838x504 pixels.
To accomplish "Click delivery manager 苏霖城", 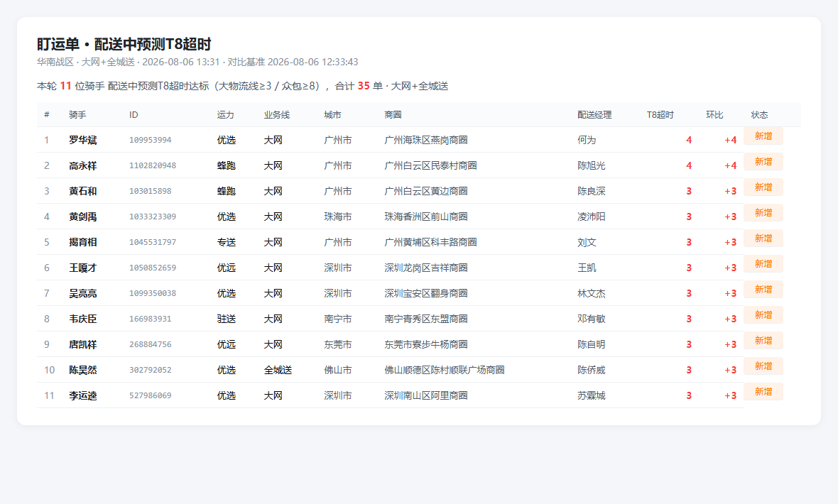I will pos(592,395).
